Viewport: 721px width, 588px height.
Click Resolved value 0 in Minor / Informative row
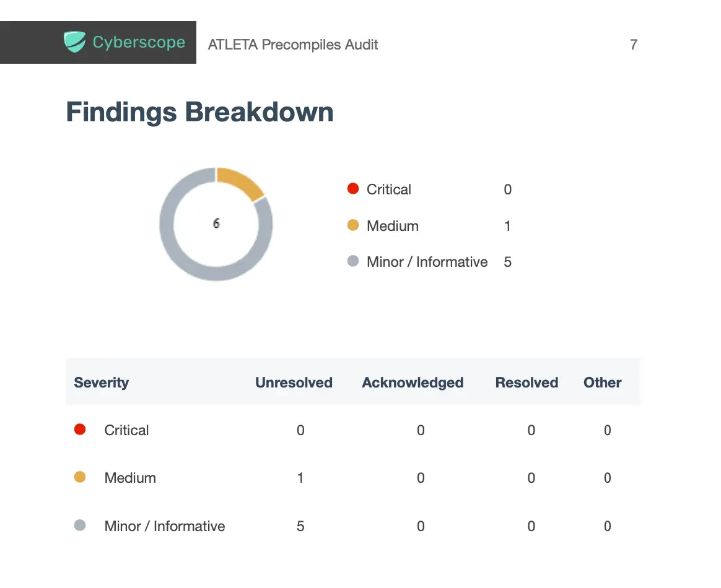531,526
